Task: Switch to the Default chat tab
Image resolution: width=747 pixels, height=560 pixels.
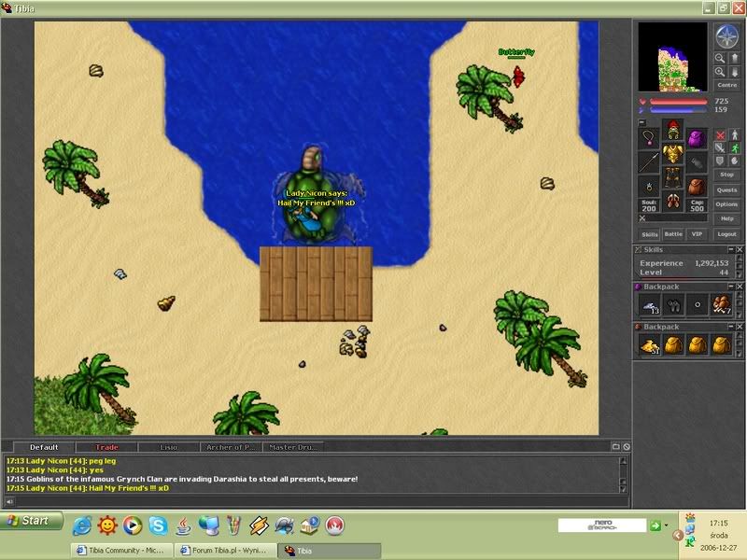Action: [x=44, y=448]
